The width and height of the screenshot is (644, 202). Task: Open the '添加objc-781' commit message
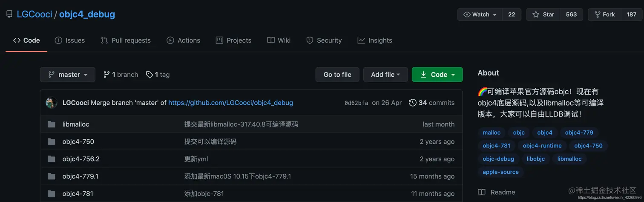coord(204,193)
